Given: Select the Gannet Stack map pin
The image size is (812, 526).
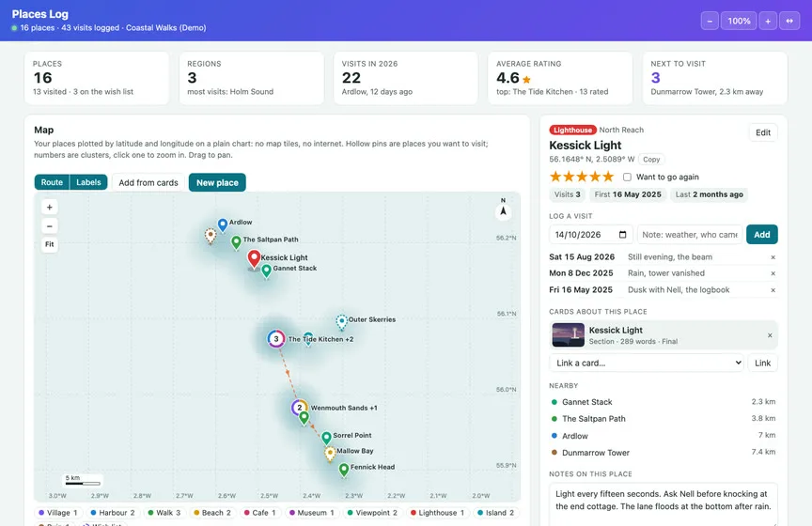Looking at the screenshot, I should click(x=266, y=271).
